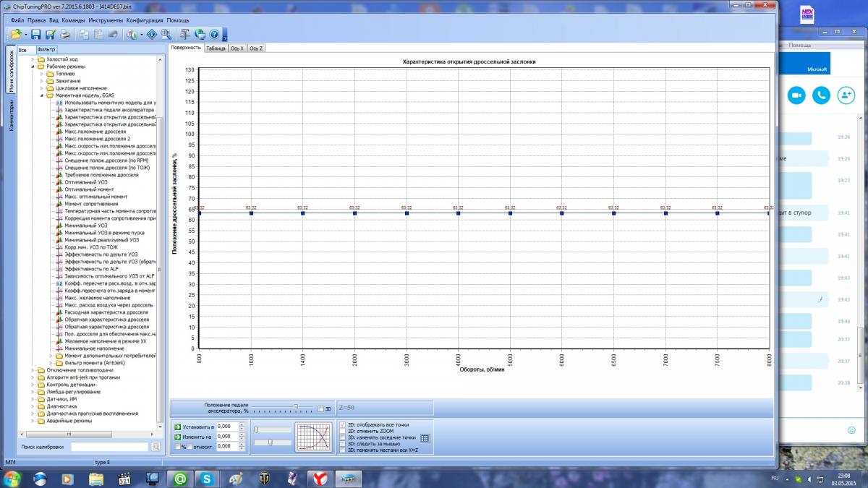Switch to the 'Таблица' tab
Viewport: 868px width, 488px height.
[215, 48]
